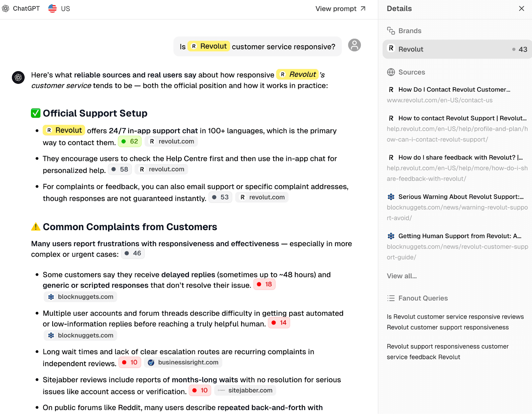Click the Sources globe icon

[x=391, y=72]
